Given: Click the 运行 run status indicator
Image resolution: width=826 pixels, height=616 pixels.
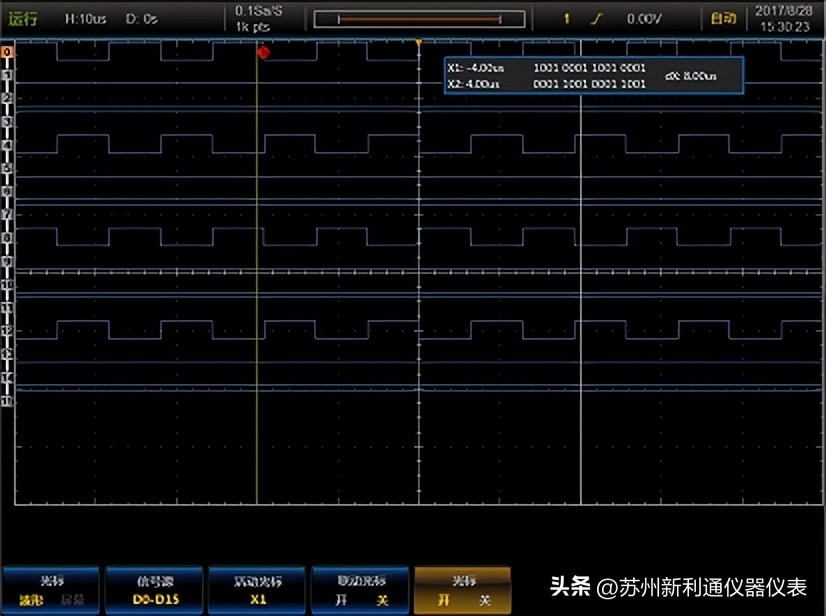Looking at the screenshot, I should [23, 19].
